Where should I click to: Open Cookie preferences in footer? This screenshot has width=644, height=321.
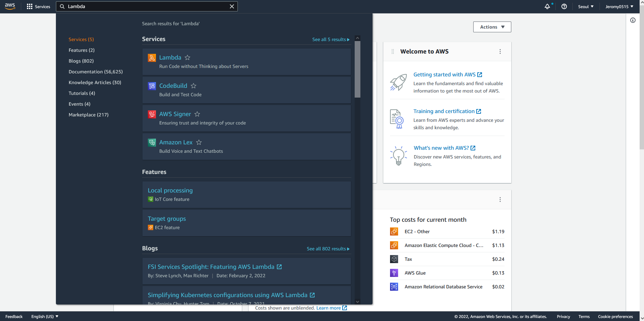pos(615,317)
